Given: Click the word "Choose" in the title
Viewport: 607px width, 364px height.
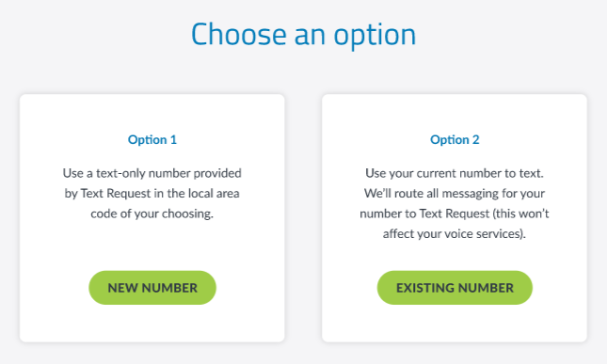Looking at the screenshot, I should [239, 35].
